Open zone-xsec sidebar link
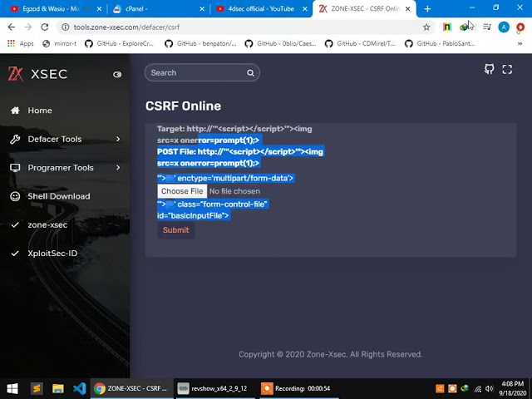Screen dimensions: 532x399 [47, 224]
